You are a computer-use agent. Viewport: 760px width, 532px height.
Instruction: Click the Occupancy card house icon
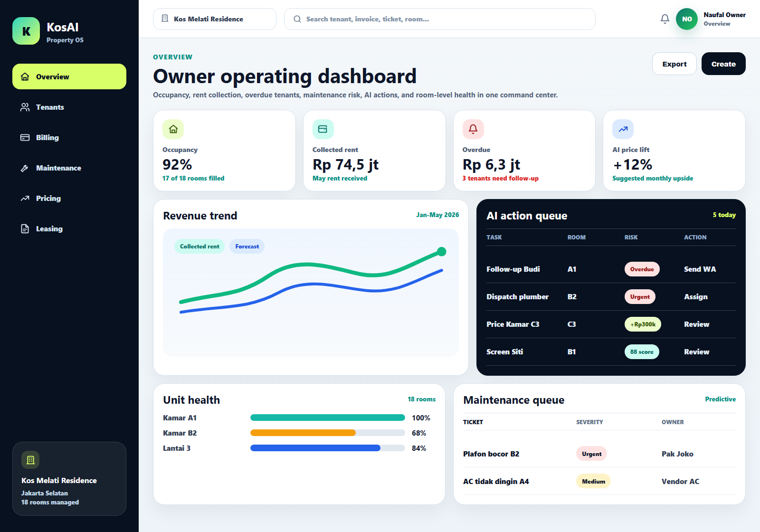coord(173,129)
